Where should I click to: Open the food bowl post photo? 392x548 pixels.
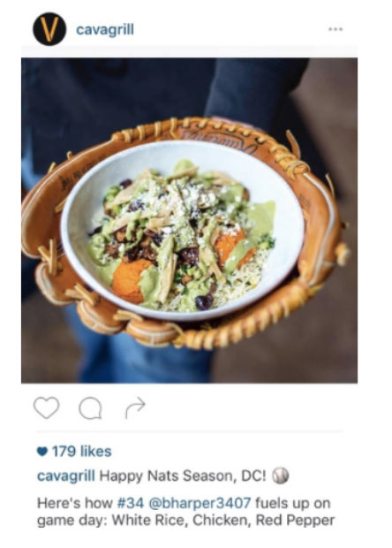pos(189,221)
